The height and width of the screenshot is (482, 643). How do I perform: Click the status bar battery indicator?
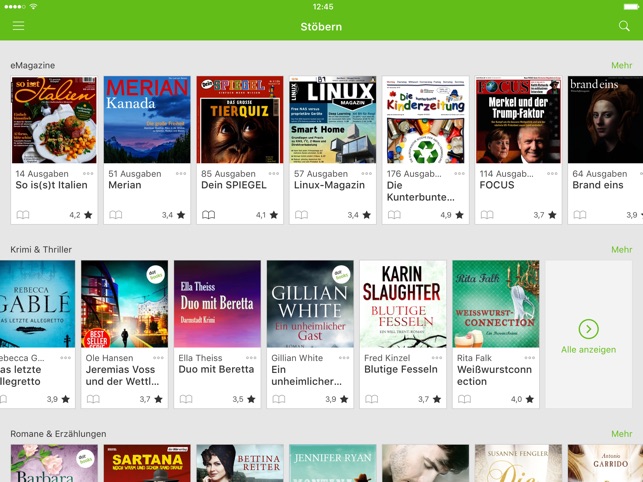pyautogui.click(x=631, y=7)
